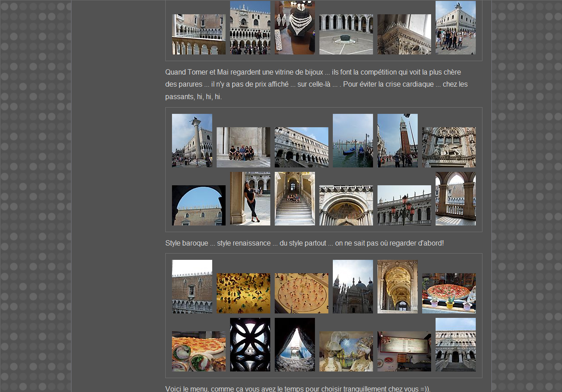Open the basilica domes photo

[352, 287]
